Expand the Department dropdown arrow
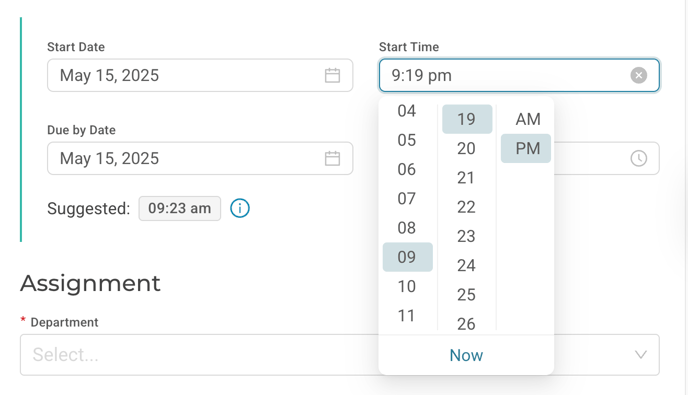This screenshot has height=395, width=688. 641,355
